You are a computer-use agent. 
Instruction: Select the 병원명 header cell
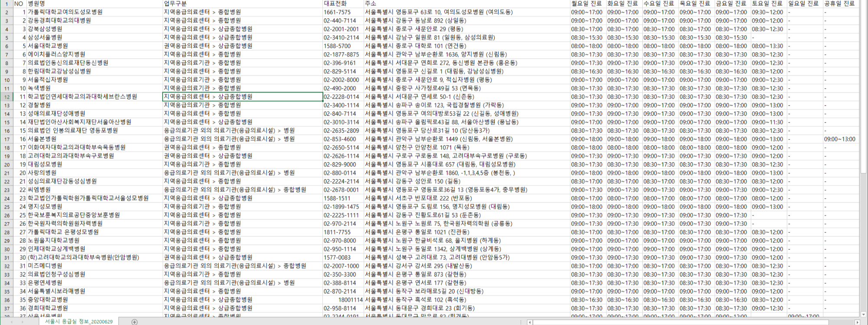(x=95, y=3)
